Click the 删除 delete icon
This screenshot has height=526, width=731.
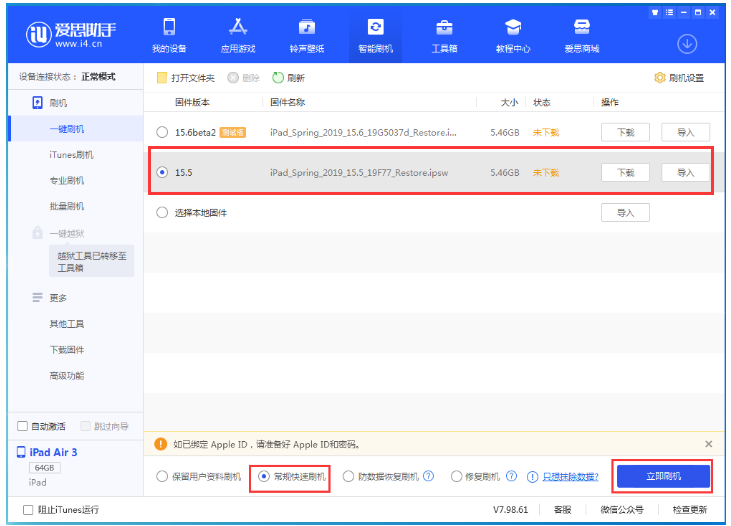click(x=233, y=78)
